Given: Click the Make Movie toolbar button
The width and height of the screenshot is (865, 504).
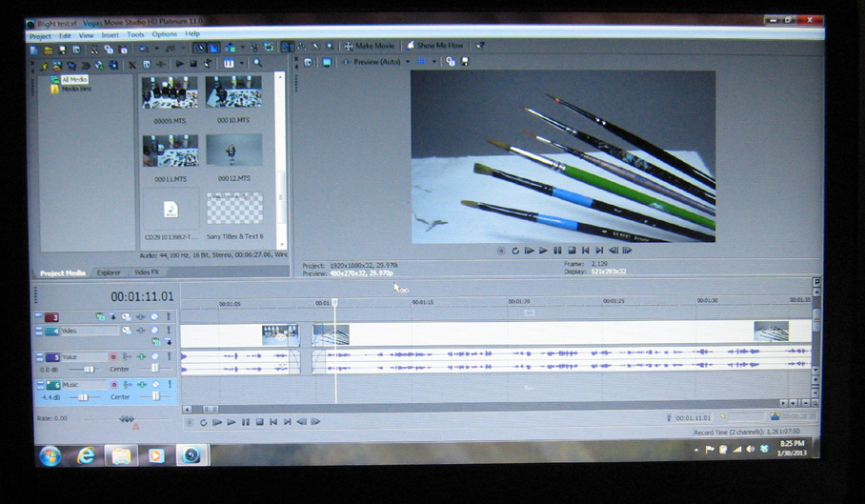Looking at the screenshot, I should coord(369,46).
